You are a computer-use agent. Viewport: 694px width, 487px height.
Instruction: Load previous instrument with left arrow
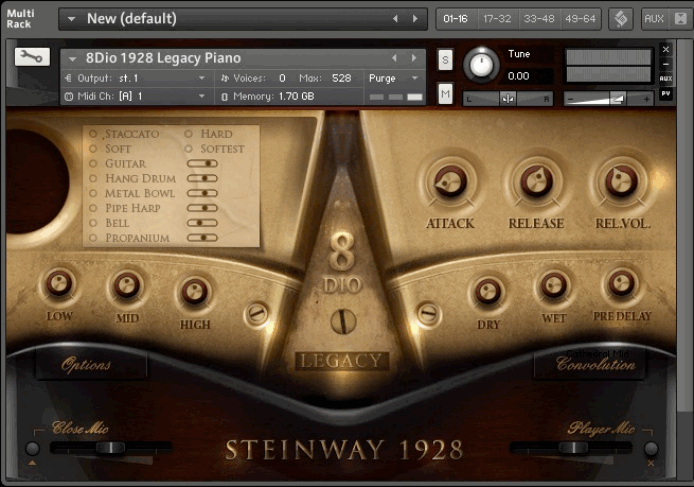pyautogui.click(x=394, y=58)
